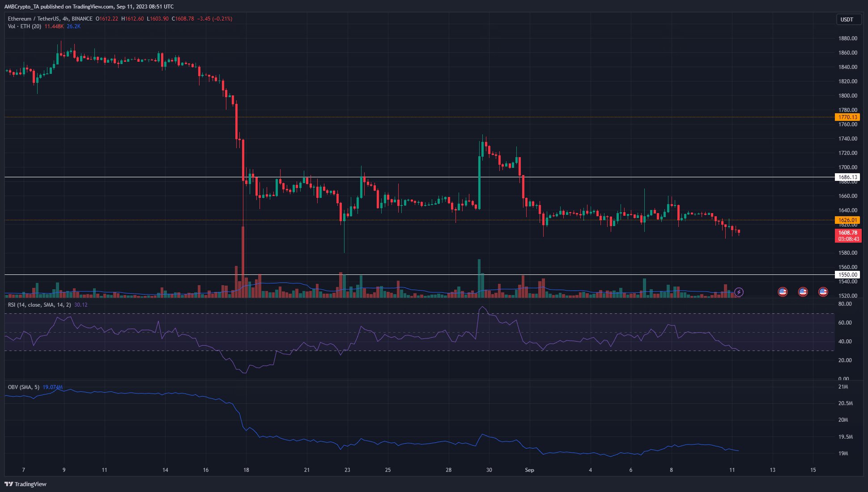Click the change value −3.45 (−0.21%)
The height and width of the screenshot is (492, 868).
pyautogui.click(x=215, y=19)
